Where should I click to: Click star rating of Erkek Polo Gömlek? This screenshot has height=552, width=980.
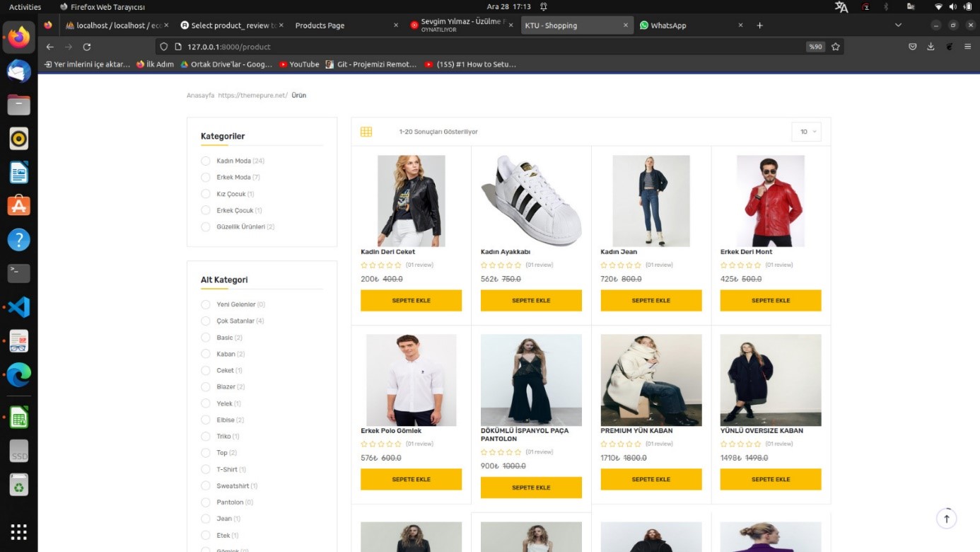(381, 444)
